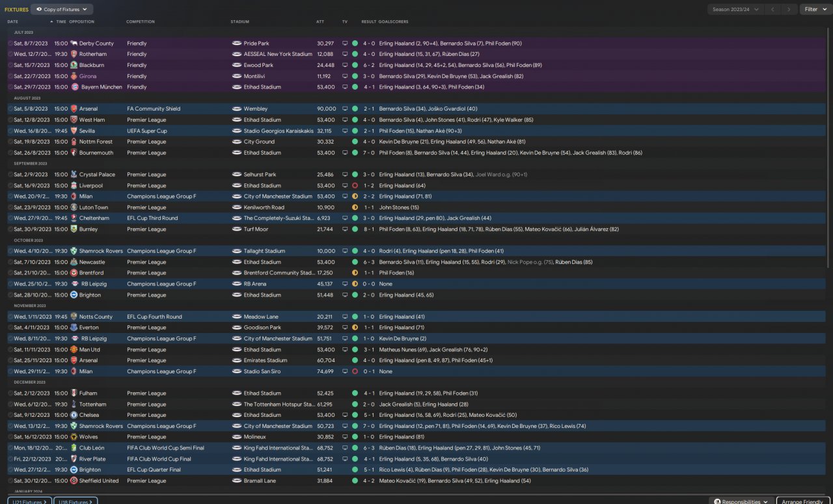Screen dimensions: 833x504
Task: Open the Copy of Fixtures view dropdown
Action: pos(62,10)
